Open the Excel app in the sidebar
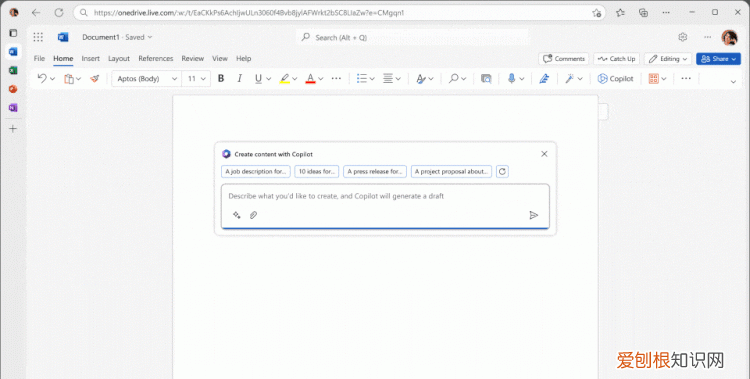The image size is (750, 379). pyautogui.click(x=13, y=70)
